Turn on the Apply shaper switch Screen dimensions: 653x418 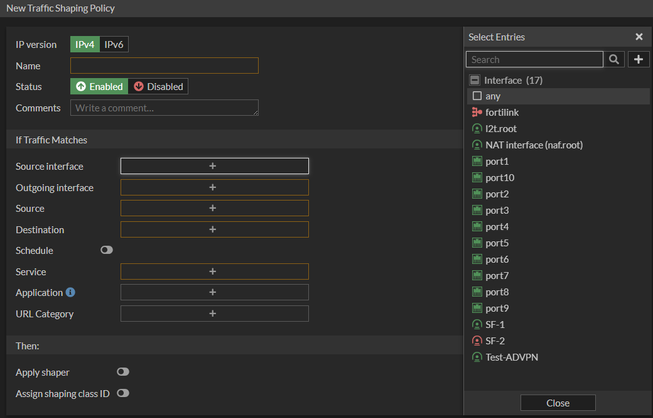[123, 372]
